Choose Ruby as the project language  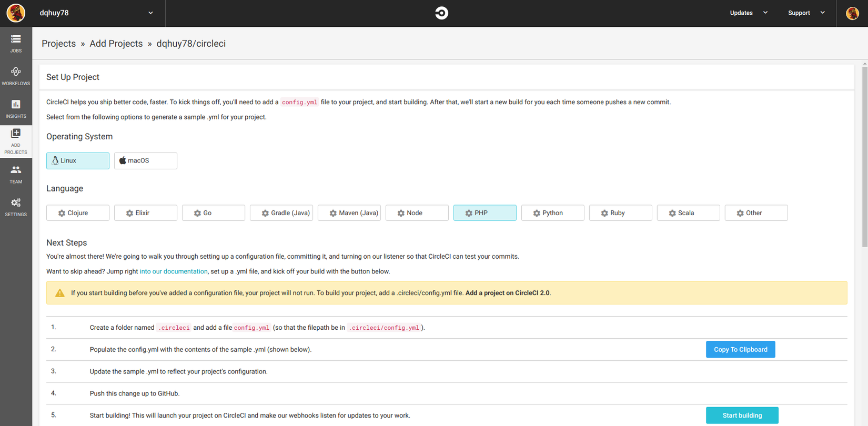(620, 213)
